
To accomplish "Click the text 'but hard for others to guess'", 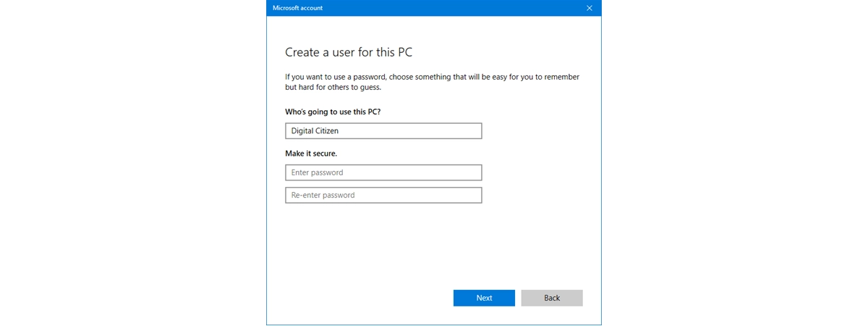I will (x=332, y=87).
